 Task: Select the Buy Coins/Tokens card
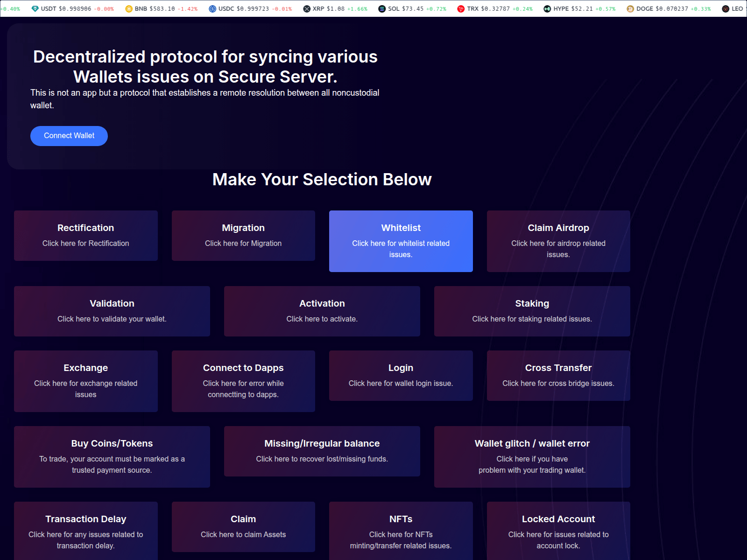coord(112,457)
